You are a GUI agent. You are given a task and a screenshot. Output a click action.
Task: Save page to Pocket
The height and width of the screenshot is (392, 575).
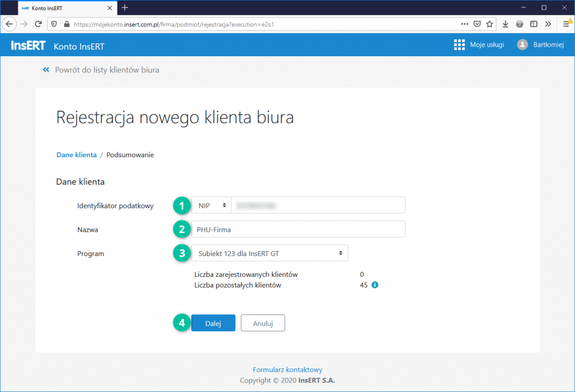[477, 24]
